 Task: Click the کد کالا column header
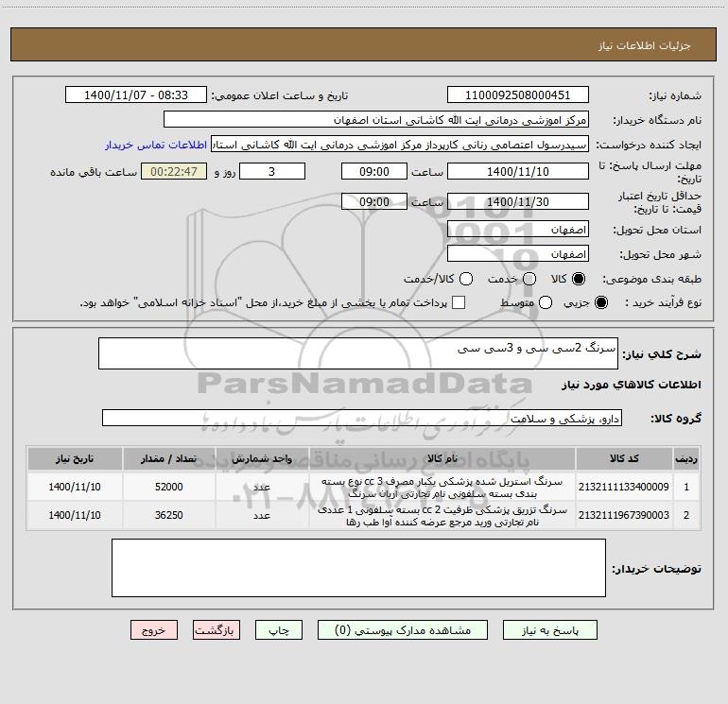tap(624, 458)
